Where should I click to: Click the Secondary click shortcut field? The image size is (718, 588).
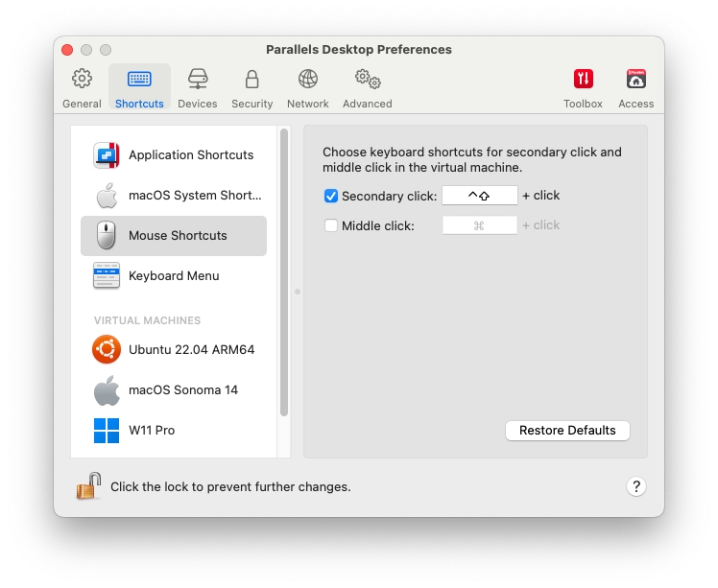click(x=479, y=196)
